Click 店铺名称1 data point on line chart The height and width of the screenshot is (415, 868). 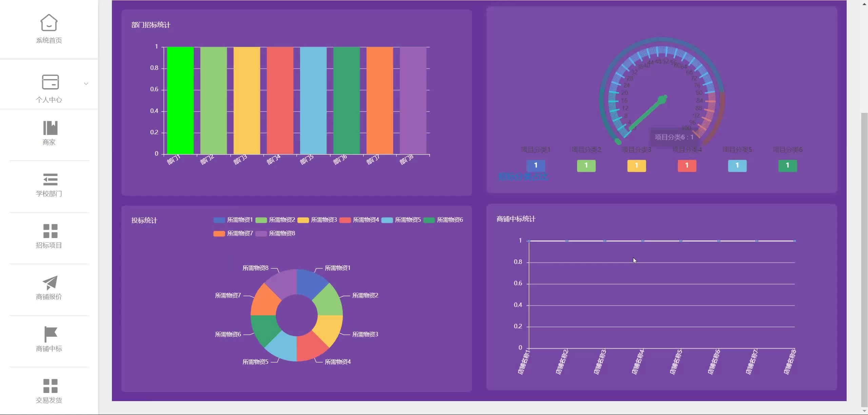click(529, 241)
